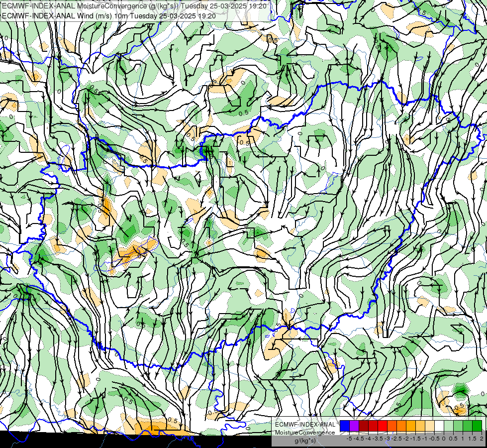Click the pale cream legend swatch
The height and width of the screenshot is (448, 487).
[x=429, y=426]
